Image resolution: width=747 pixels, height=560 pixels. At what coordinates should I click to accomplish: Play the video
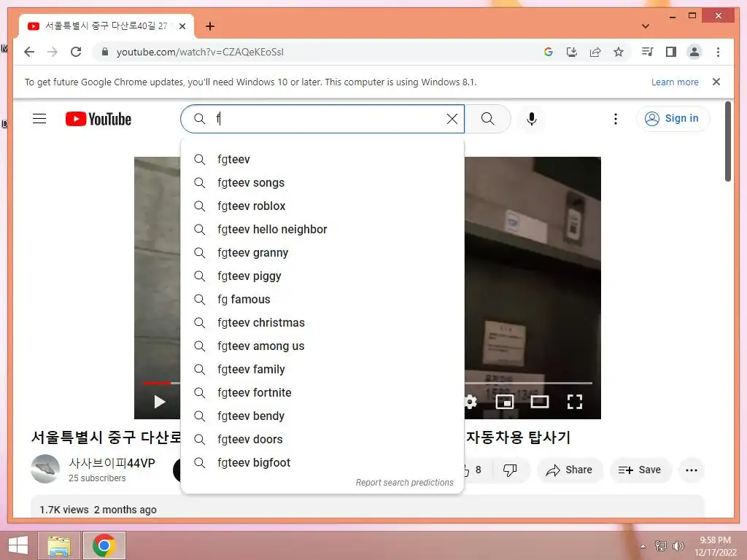160,402
